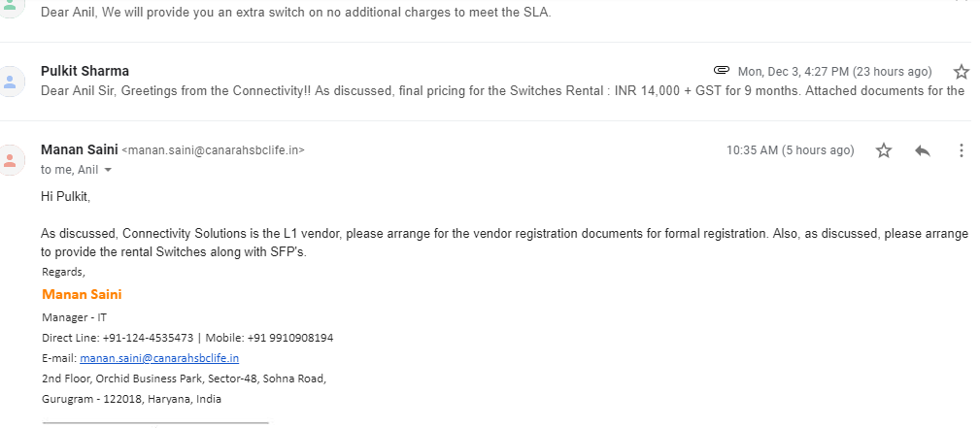Click the sender email address beside Manan Saini
The height and width of the screenshot is (428, 980).
pyautogui.click(x=214, y=150)
